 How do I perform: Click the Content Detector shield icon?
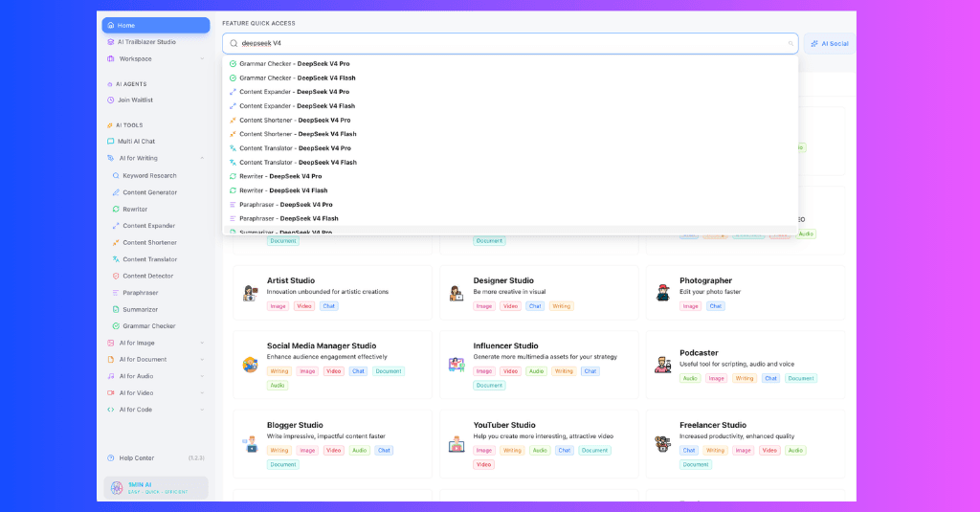click(116, 276)
